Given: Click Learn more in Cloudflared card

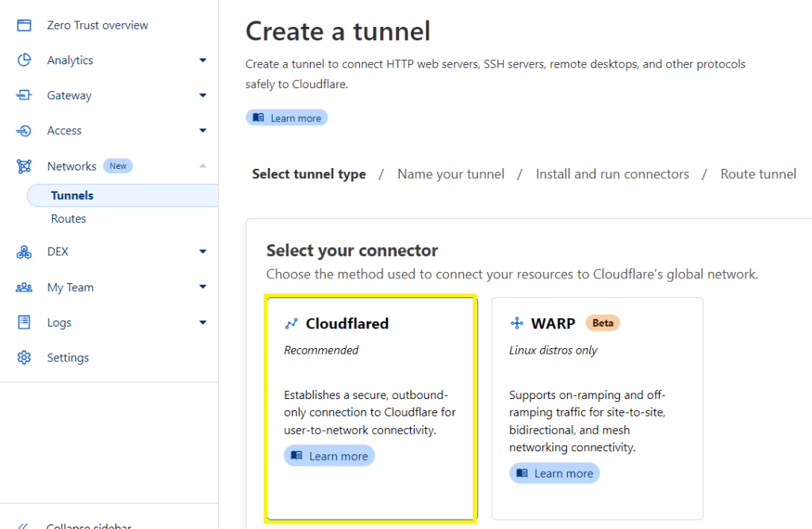Looking at the screenshot, I should click(x=329, y=455).
